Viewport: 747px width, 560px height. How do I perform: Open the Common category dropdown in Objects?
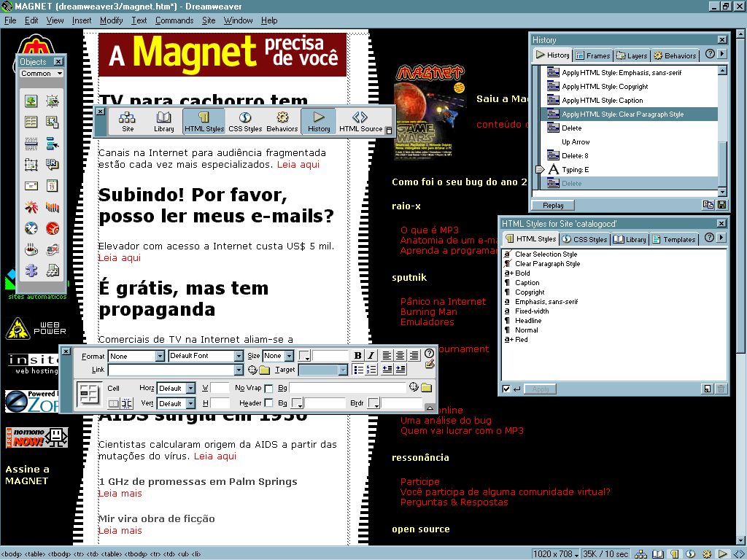click(42, 74)
